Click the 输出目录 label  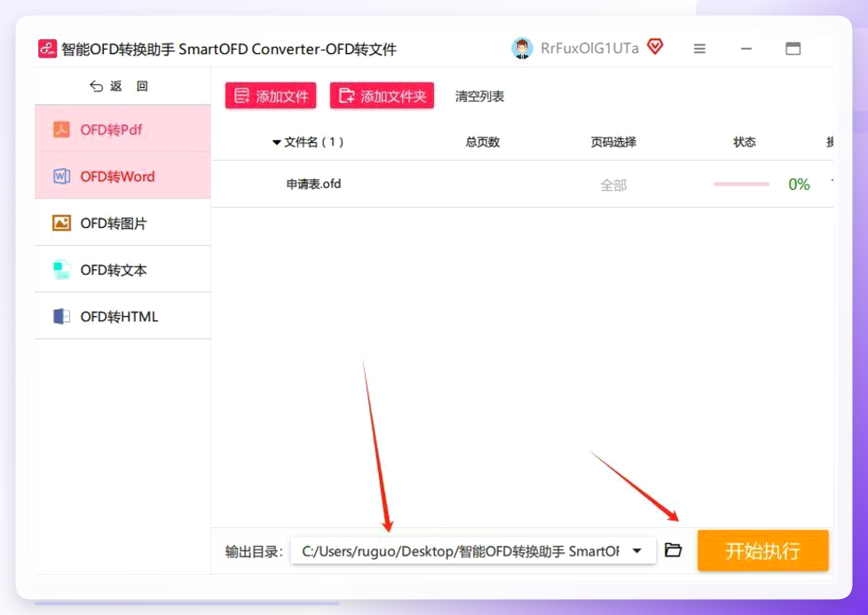[x=254, y=551]
